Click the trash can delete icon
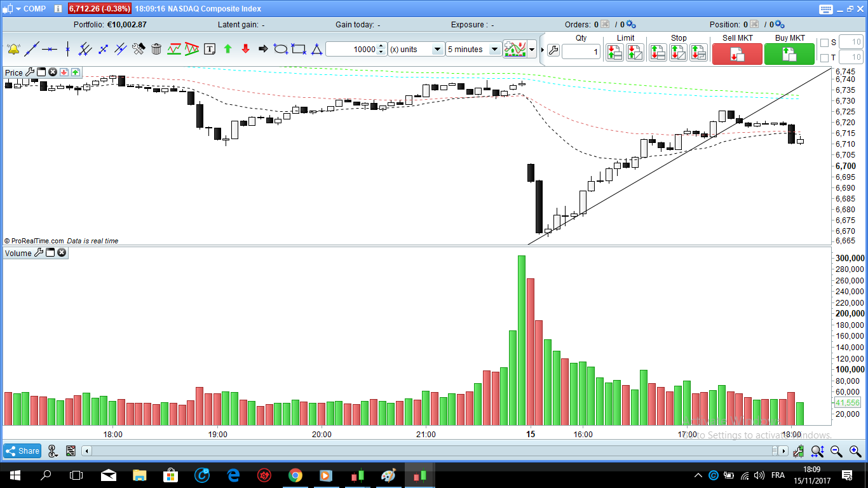Viewport: 868px width, 488px height. (156, 49)
